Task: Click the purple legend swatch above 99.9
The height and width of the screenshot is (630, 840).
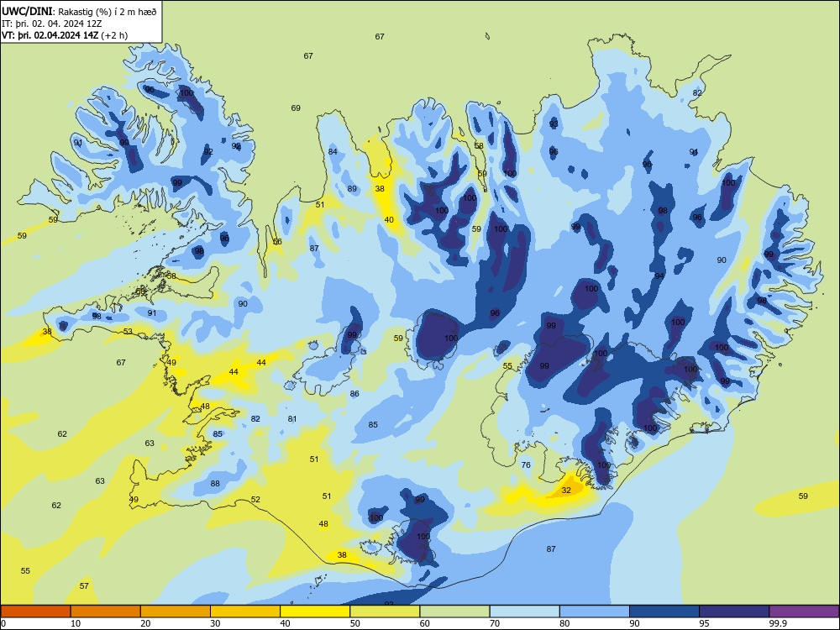Action: tap(804, 612)
